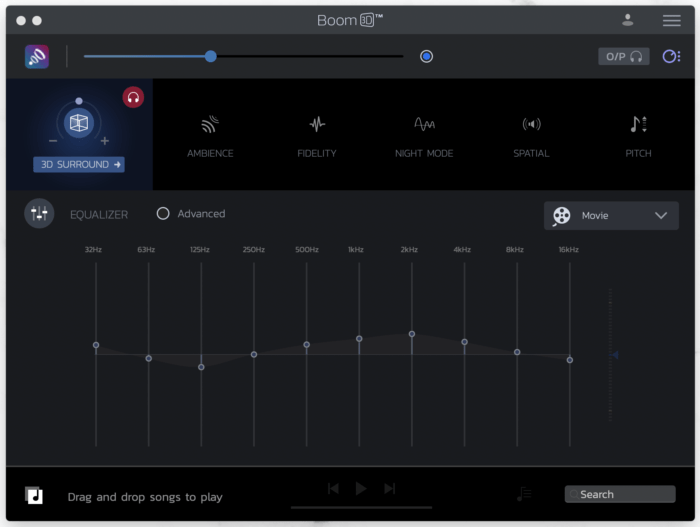Select the Spatial effect icon
The width and height of the screenshot is (700, 527).
(x=531, y=125)
